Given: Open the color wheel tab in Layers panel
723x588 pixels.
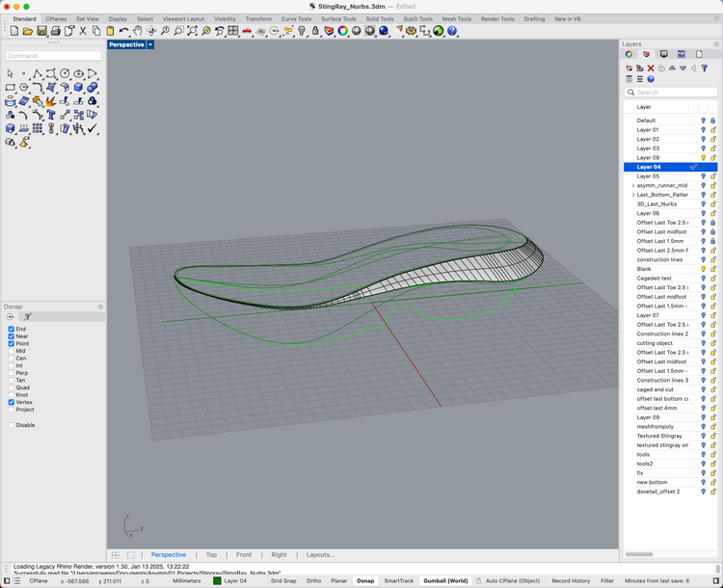Looking at the screenshot, I should [x=629, y=54].
